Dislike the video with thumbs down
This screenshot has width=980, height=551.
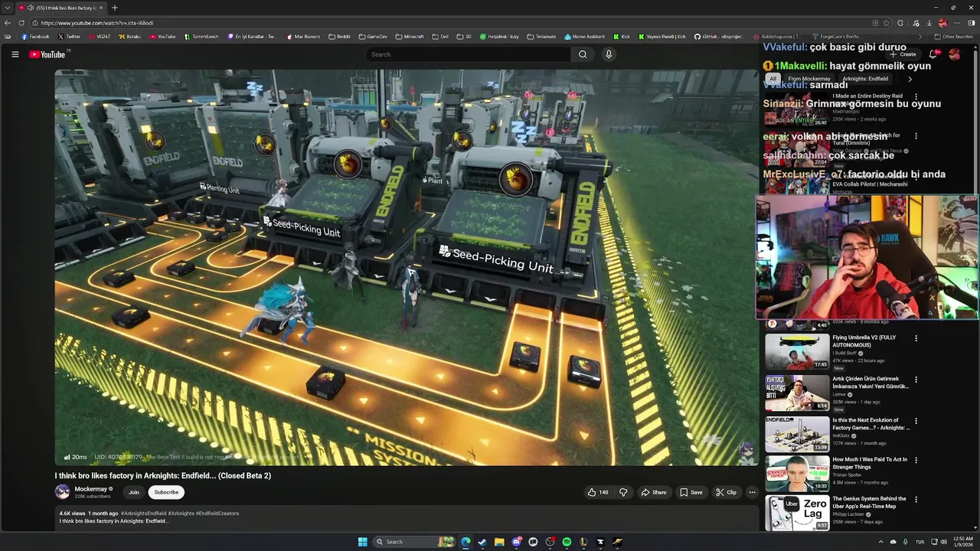(x=623, y=492)
